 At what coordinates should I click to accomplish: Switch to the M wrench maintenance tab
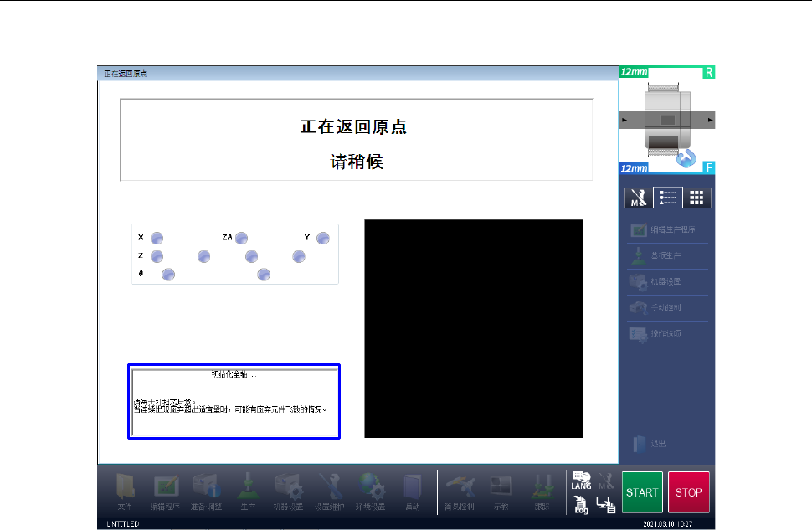tap(639, 198)
